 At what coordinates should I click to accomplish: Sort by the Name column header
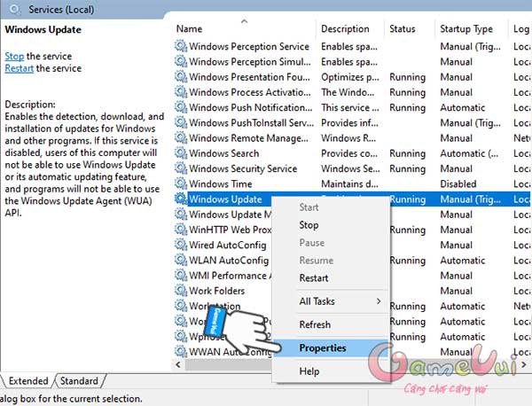point(245,29)
